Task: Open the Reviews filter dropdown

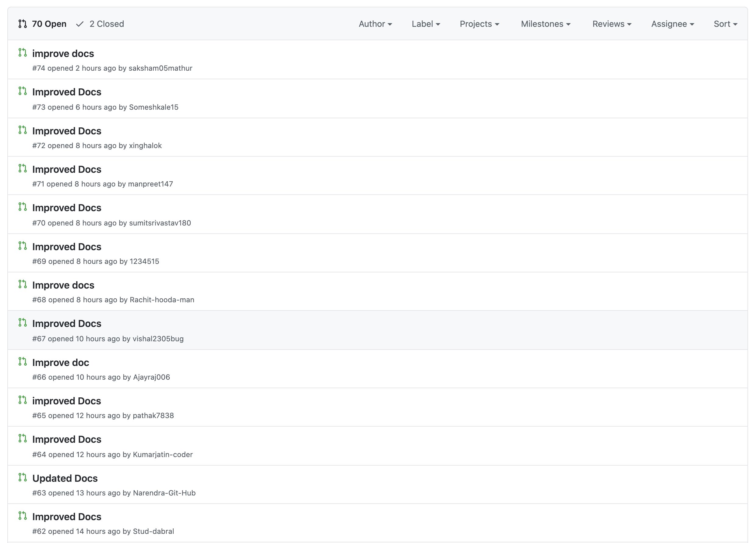Action: click(612, 24)
